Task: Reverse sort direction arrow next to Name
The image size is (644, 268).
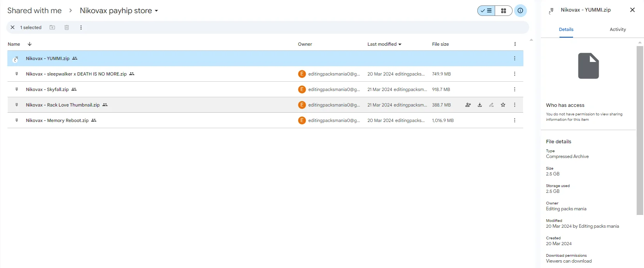Action: point(29,44)
